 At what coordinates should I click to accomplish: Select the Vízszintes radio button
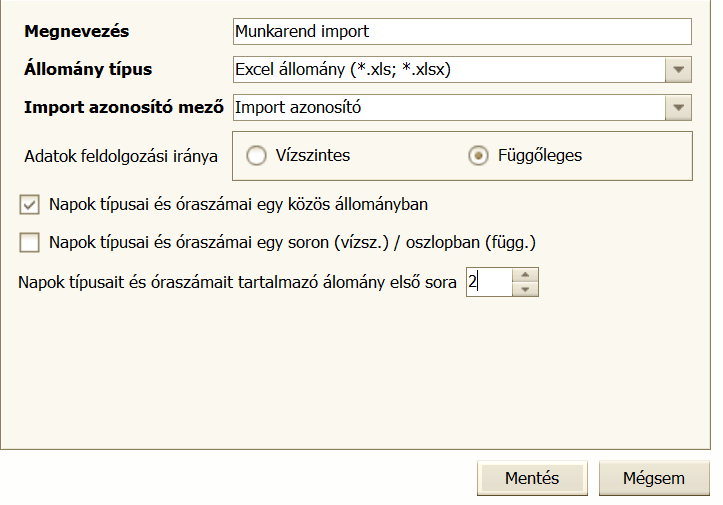coord(256,155)
